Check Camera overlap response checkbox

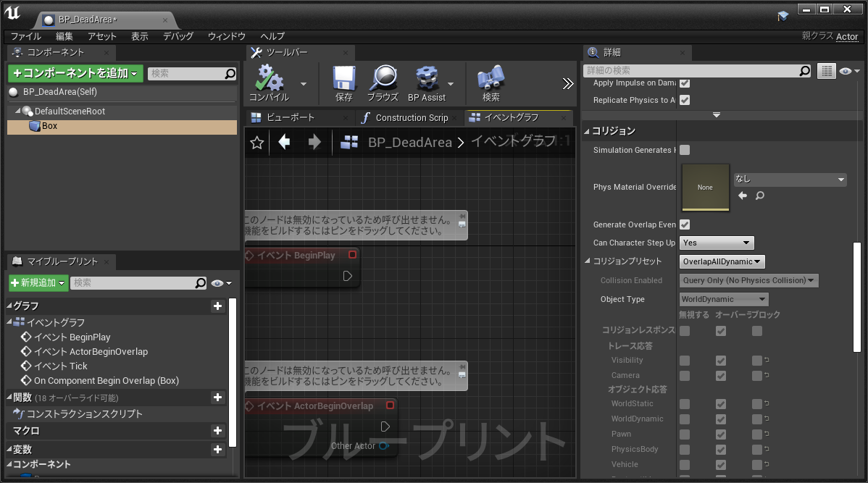click(x=721, y=376)
